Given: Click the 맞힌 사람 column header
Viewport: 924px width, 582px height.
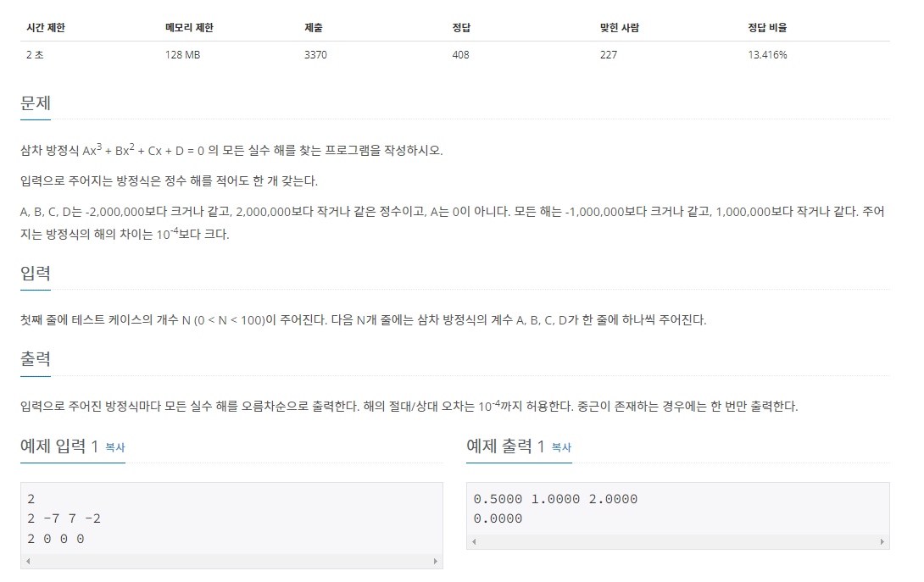Looking at the screenshot, I should (620, 28).
